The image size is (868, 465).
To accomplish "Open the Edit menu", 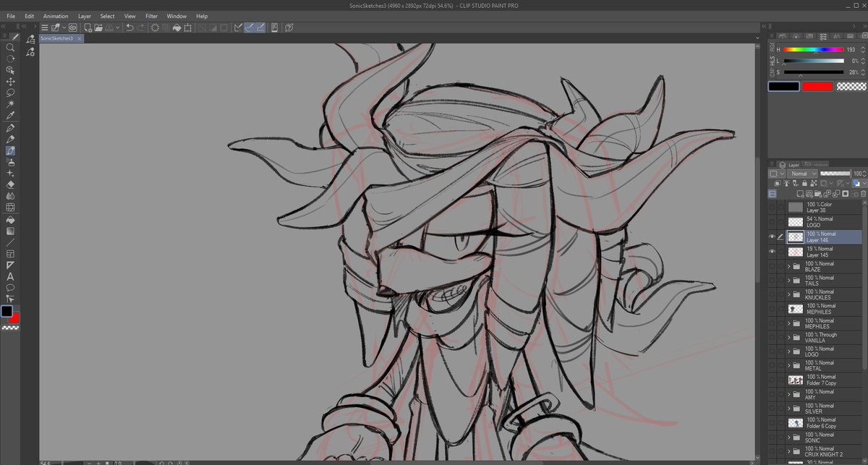I will [29, 16].
